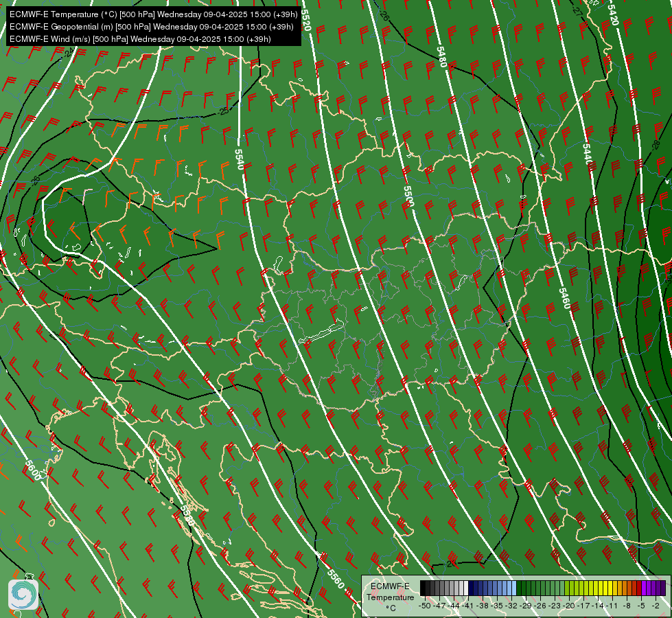Click the -44 value on legend scale
The height and width of the screenshot is (618, 672).
tap(454, 606)
